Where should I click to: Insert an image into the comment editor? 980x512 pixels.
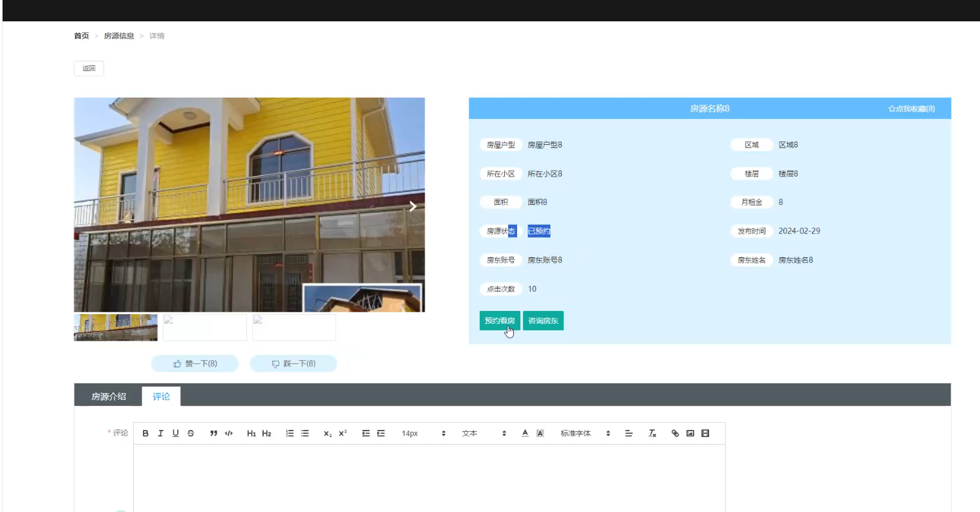(x=690, y=433)
